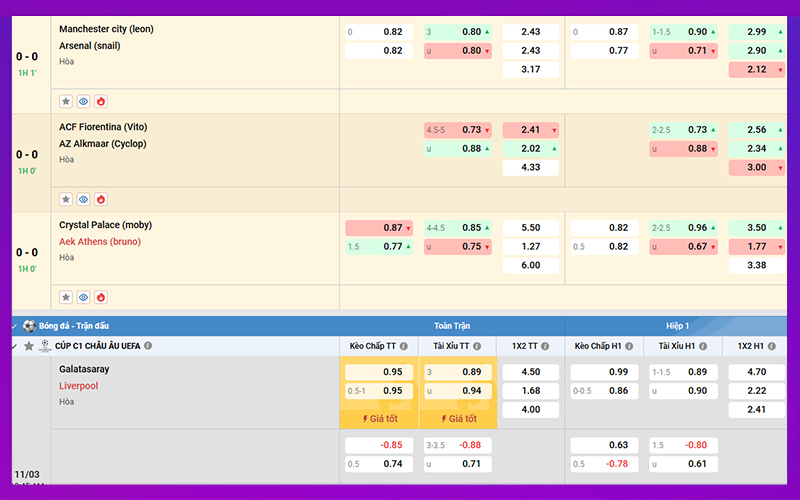Star the CÚP C1 CHÂU ÂU UEFA league
Screen dimensions: 800x500
point(29,346)
